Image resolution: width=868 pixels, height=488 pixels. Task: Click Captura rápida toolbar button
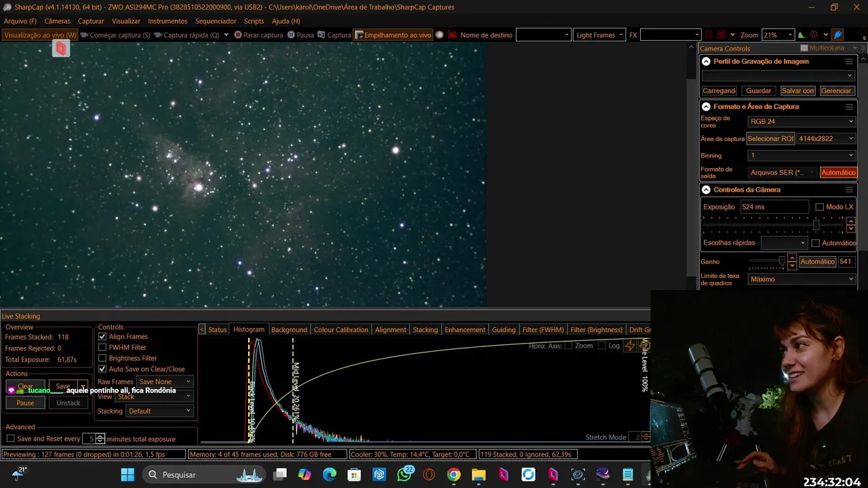point(186,35)
